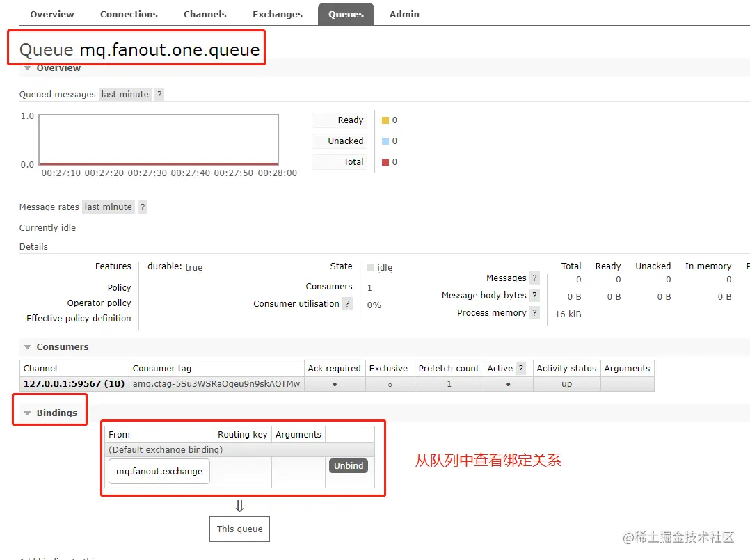Open the Prefetch count column header
The width and height of the screenshot is (750, 560).
coord(449,368)
